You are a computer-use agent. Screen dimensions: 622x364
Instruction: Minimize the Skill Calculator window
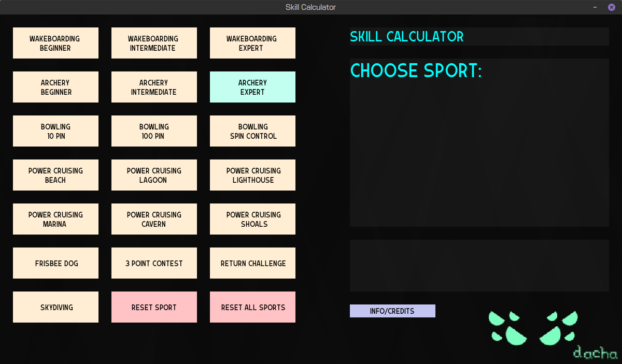(x=595, y=7)
